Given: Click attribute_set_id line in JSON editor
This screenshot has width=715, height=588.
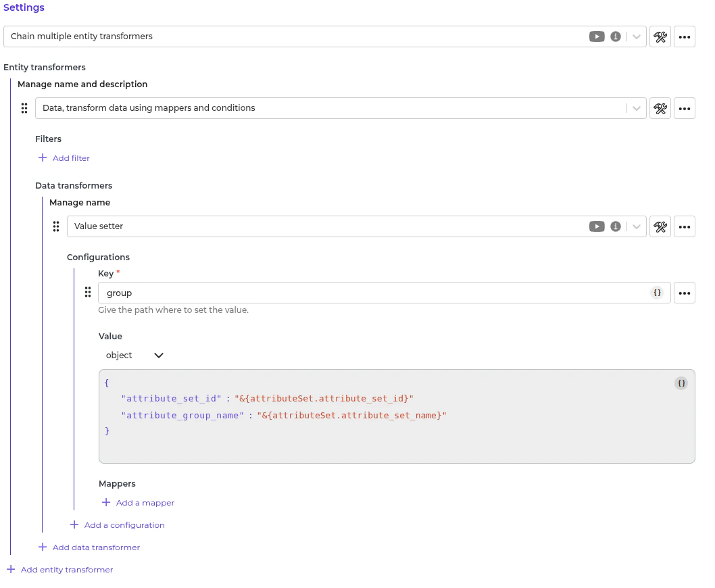Looking at the screenshot, I should [x=267, y=398].
